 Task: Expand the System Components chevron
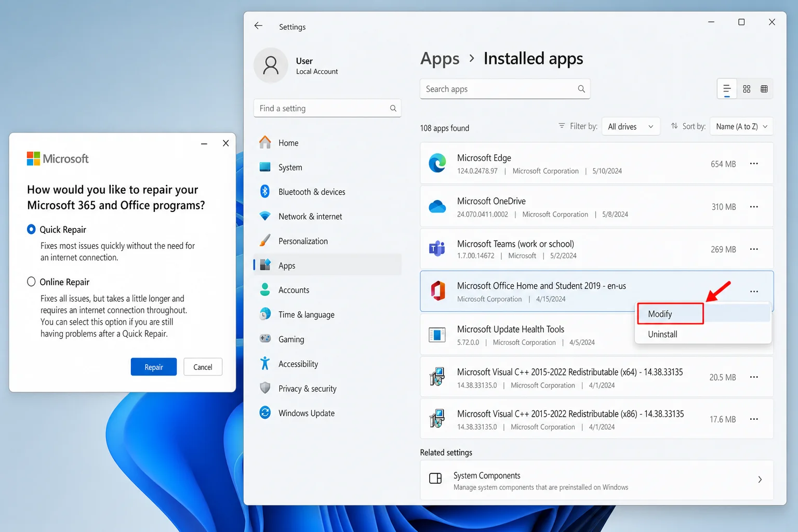760,480
